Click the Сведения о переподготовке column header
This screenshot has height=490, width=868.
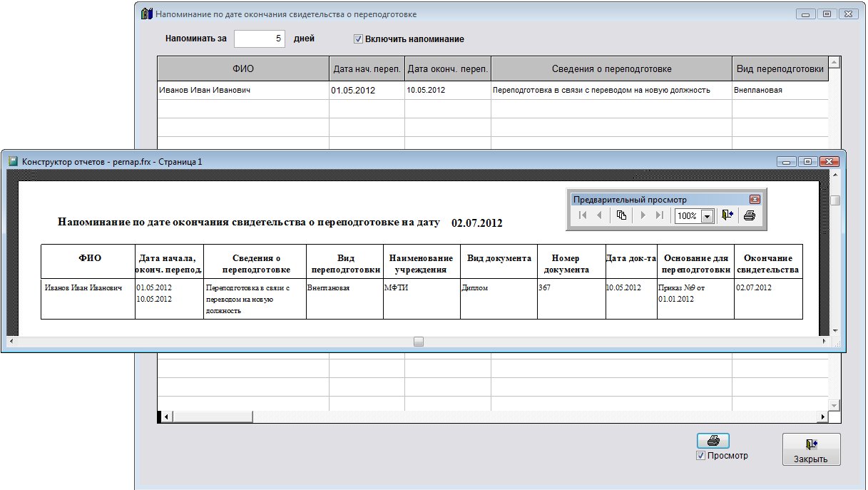pyautogui.click(x=611, y=69)
